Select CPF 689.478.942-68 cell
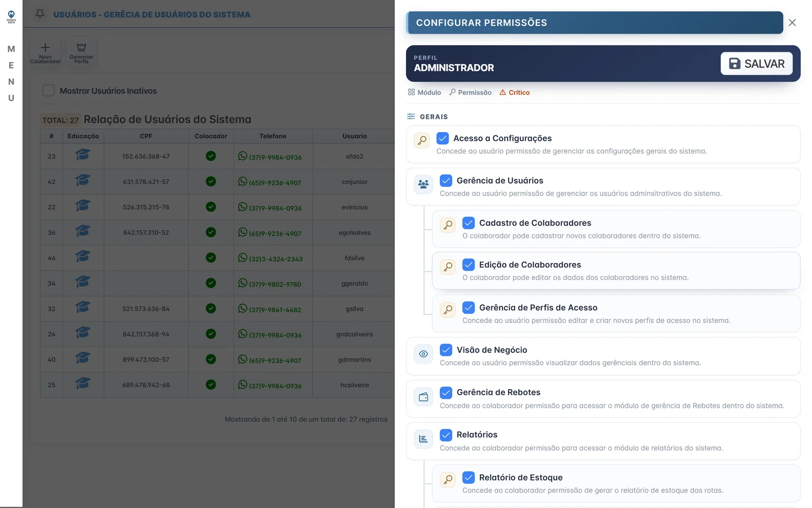This screenshot has width=812, height=508. point(146,385)
